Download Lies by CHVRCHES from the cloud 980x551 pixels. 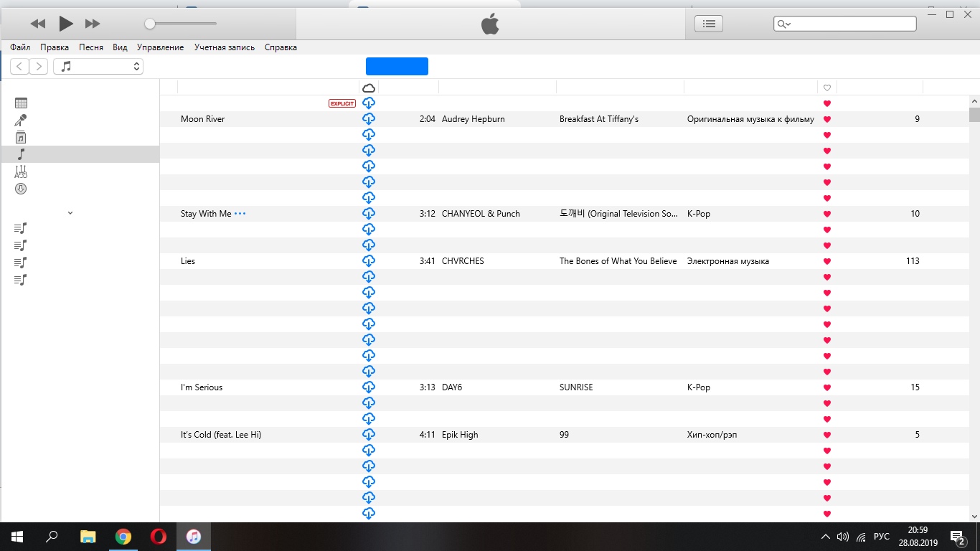(x=369, y=261)
